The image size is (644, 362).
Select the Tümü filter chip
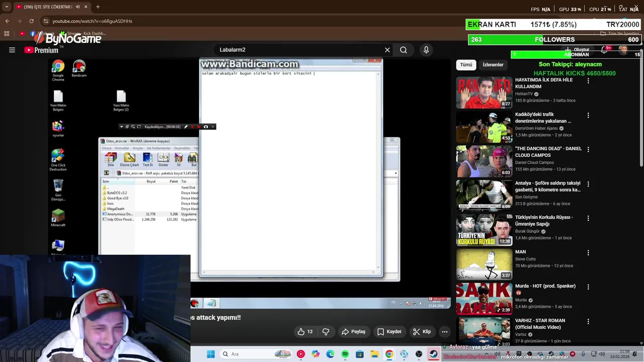pos(466,64)
